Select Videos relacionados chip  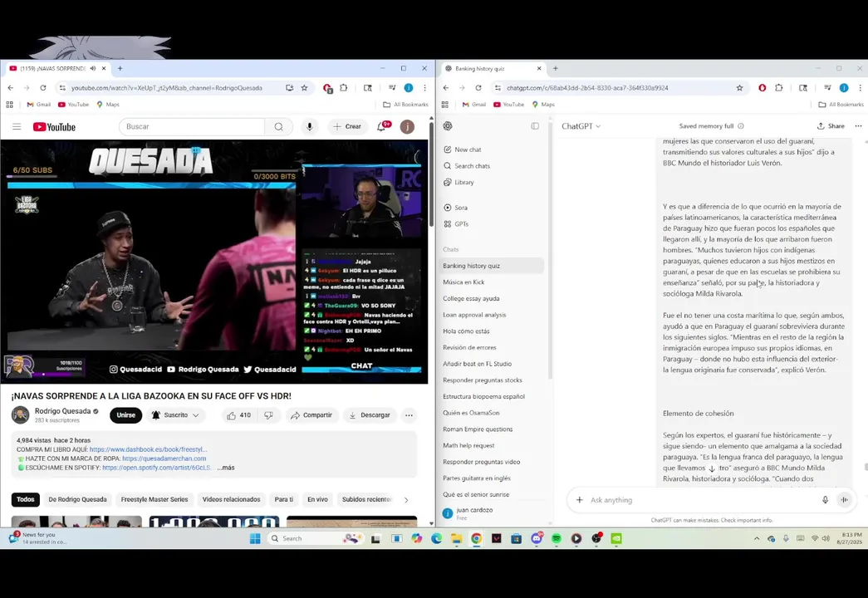232,499
